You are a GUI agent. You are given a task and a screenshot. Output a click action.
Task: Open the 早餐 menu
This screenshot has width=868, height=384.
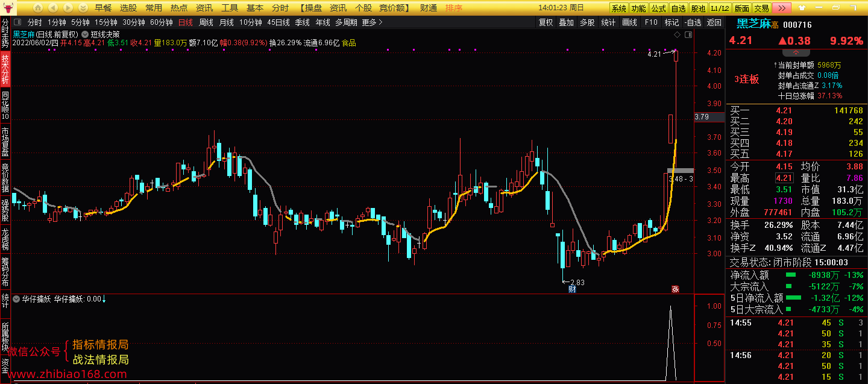click(103, 8)
